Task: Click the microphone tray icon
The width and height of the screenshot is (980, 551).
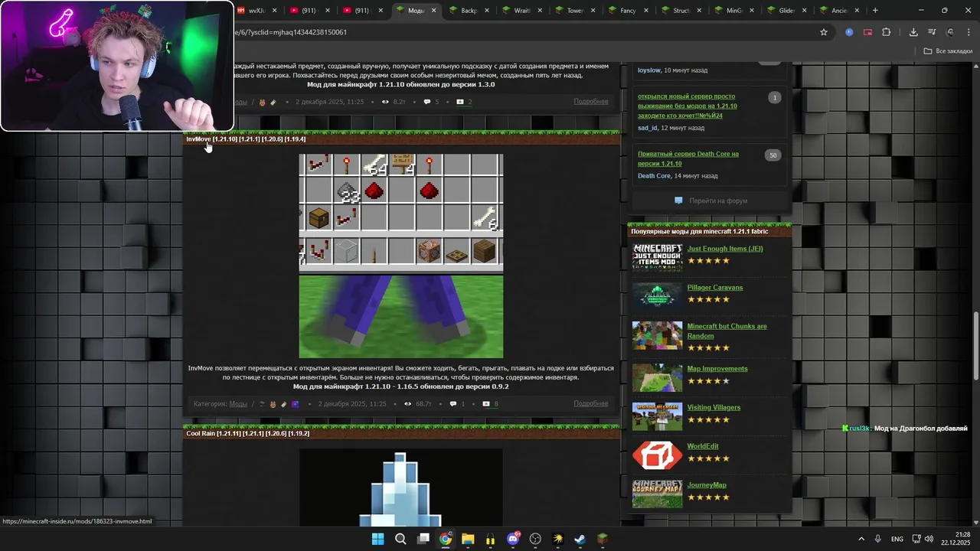Action: (x=877, y=539)
